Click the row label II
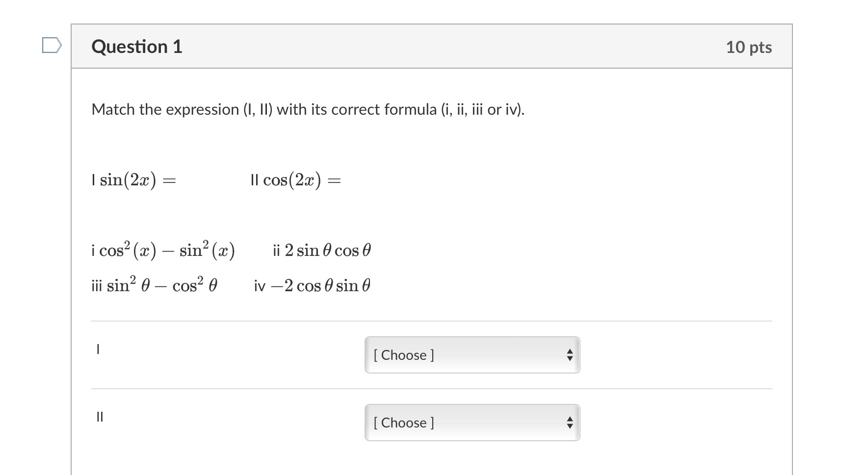The width and height of the screenshot is (868, 475). [x=100, y=417]
